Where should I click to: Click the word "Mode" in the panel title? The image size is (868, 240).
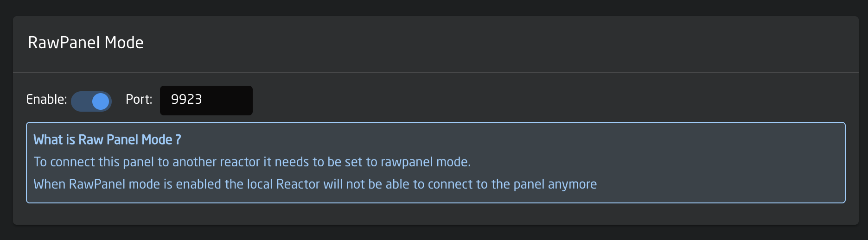(124, 43)
